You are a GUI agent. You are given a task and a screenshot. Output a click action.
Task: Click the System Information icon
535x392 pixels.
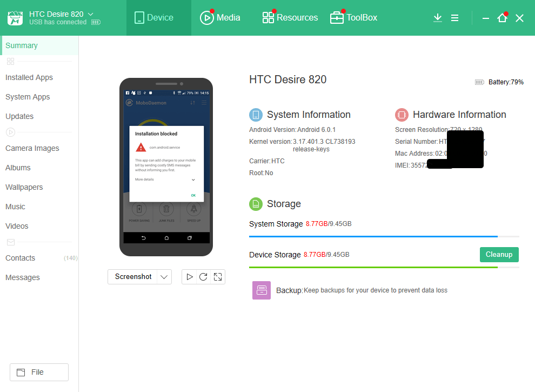coord(256,115)
